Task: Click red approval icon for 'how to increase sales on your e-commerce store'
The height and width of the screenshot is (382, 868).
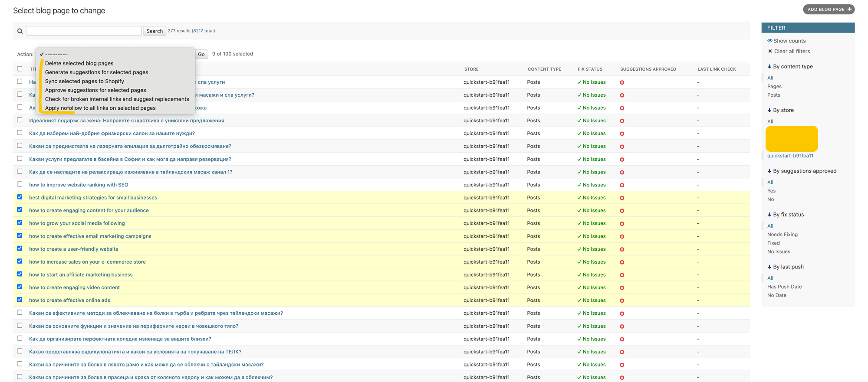Action: 622,262
